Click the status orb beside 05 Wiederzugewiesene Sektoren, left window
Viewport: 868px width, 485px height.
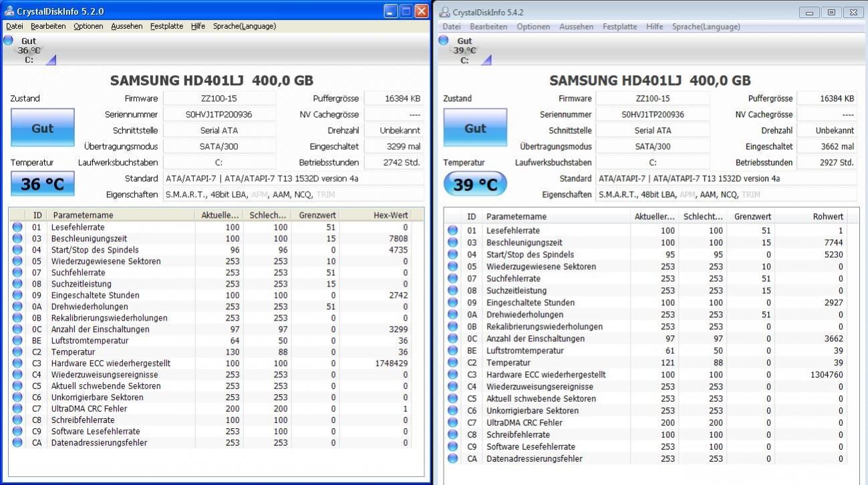(17, 261)
